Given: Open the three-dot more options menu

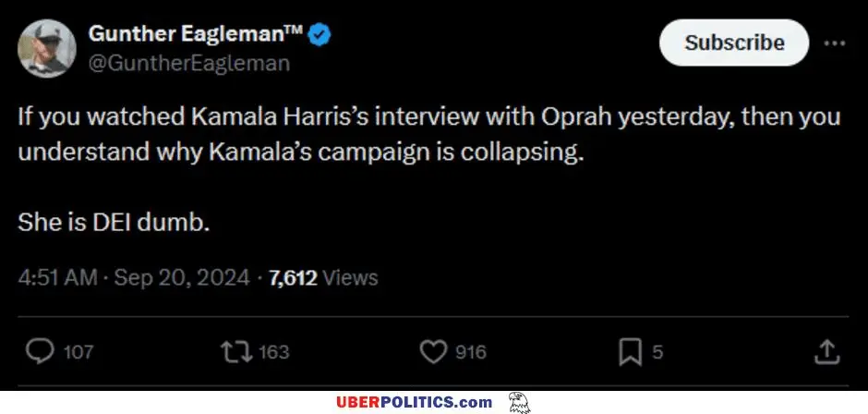Looking at the screenshot, I should (834, 43).
